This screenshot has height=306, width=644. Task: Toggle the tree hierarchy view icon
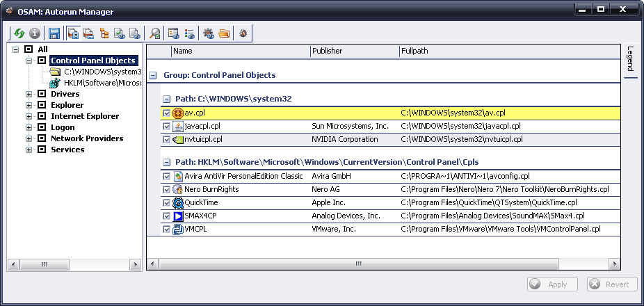[104, 33]
